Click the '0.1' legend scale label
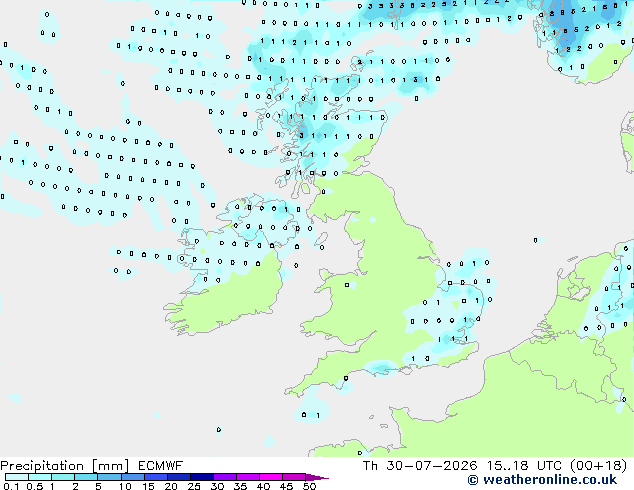 (11, 486)
